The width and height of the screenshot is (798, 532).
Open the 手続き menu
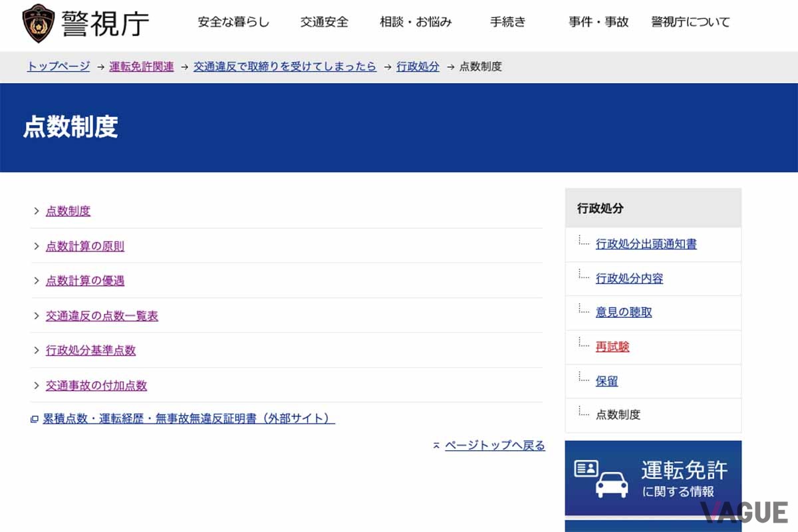click(508, 22)
